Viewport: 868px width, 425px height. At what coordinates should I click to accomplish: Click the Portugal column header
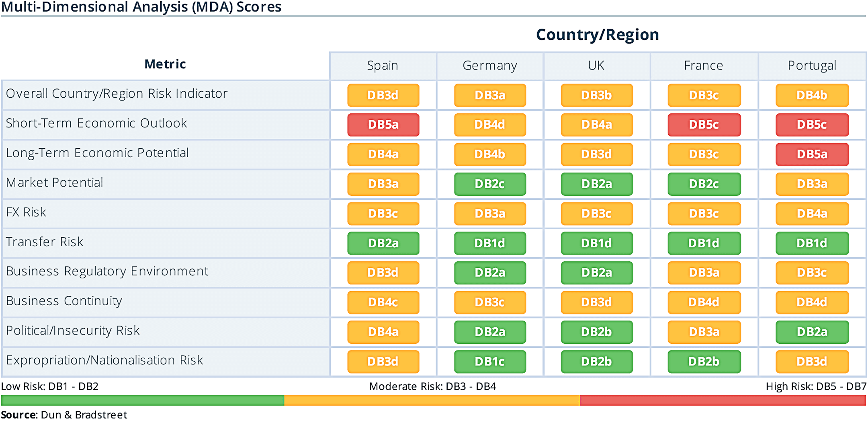click(x=812, y=66)
